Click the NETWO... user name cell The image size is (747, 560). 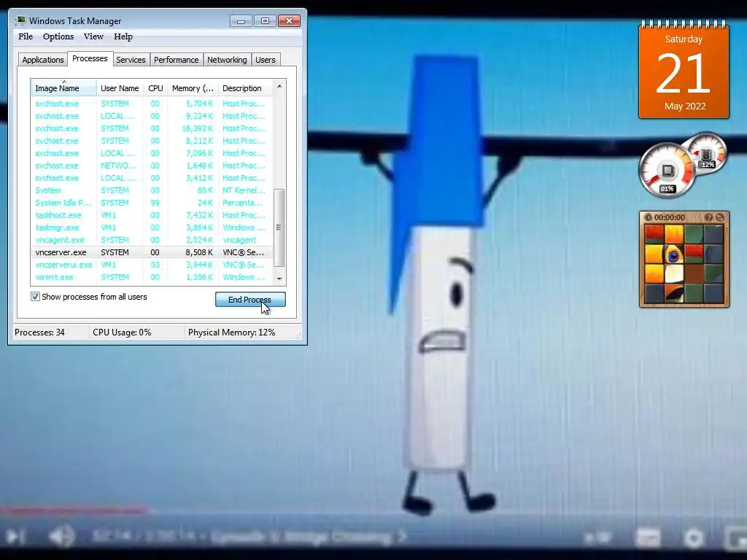[119, 166]
